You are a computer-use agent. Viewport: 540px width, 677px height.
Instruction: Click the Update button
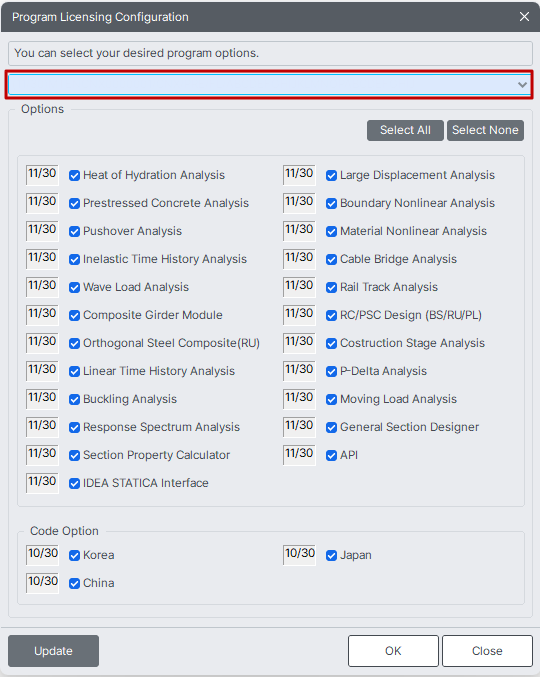click(54, 651)
